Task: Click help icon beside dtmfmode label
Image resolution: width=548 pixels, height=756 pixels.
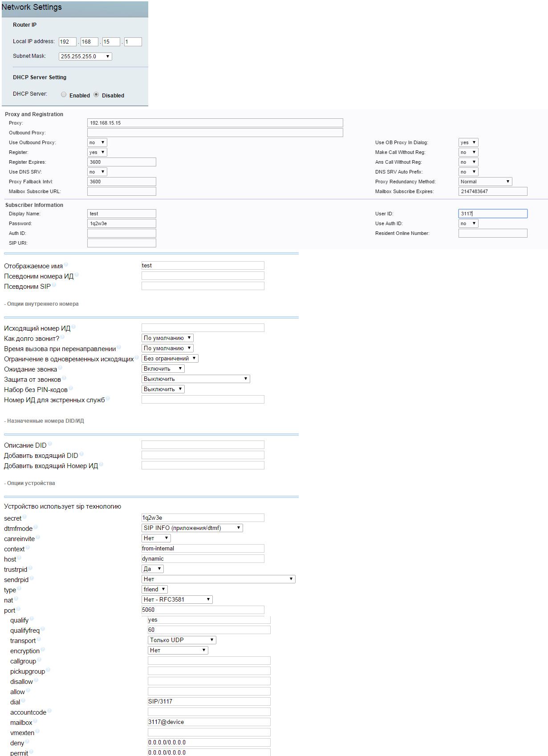Action: click(x=36, y=527)
